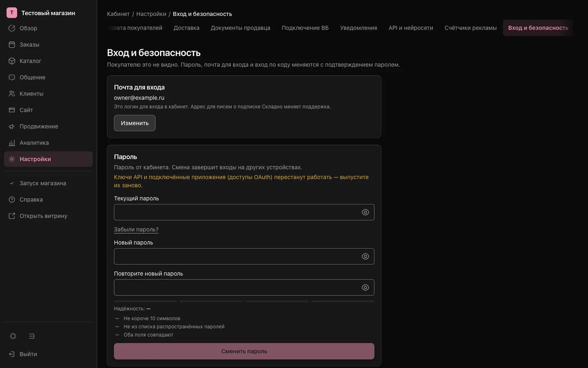Click the Выйти logout icon

pyautogui.click(x=12, y=354)
